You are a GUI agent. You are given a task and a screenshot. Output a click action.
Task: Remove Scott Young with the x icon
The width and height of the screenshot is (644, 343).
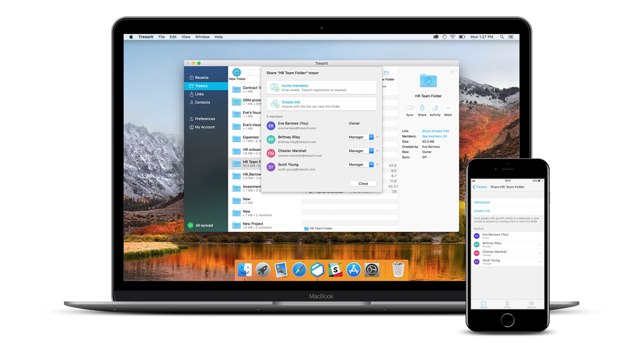[377, 165]
